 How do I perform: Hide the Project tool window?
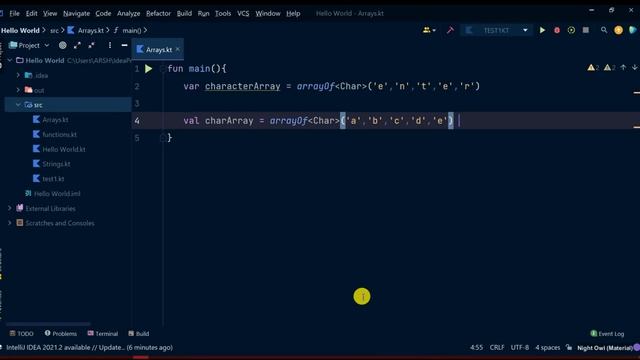[x=124, y=45]
